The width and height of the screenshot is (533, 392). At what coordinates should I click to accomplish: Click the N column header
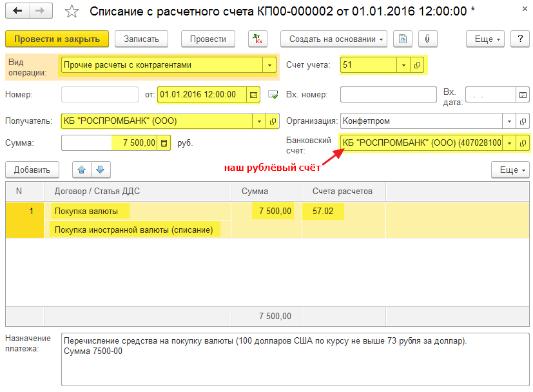pyautogui.click(x=25, y=191)
